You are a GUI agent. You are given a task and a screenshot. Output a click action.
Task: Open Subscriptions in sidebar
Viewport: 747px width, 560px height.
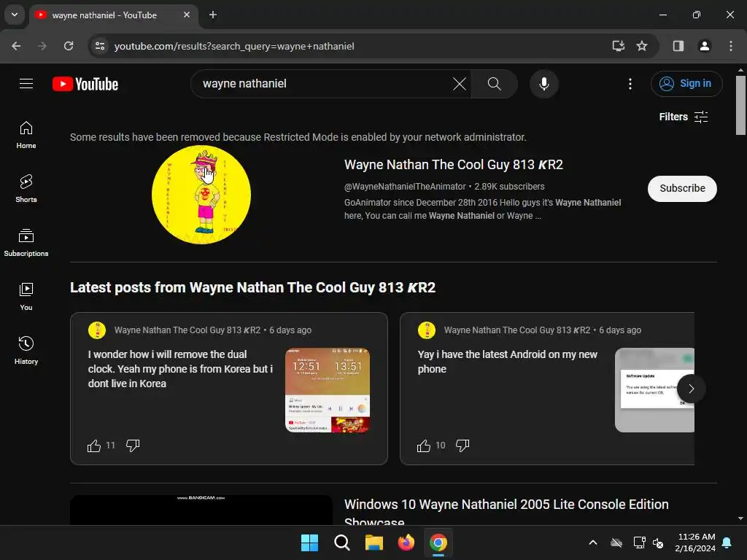[x=26, y=242]
